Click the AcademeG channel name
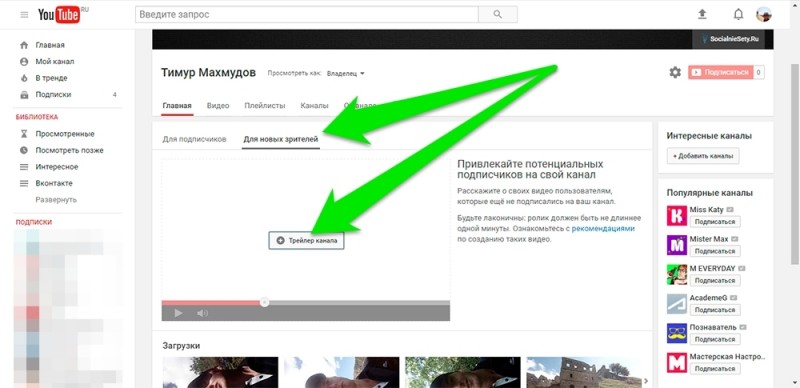Image resolution: width=800 pixels, height=388 pixels. [708, 298]
